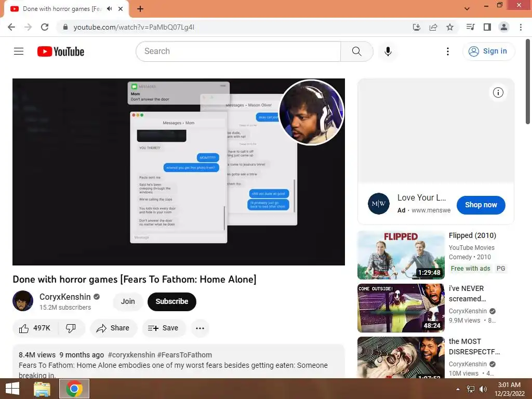
Task: Click the video player area
Action: pyautogui.click(x=179, y=171)
